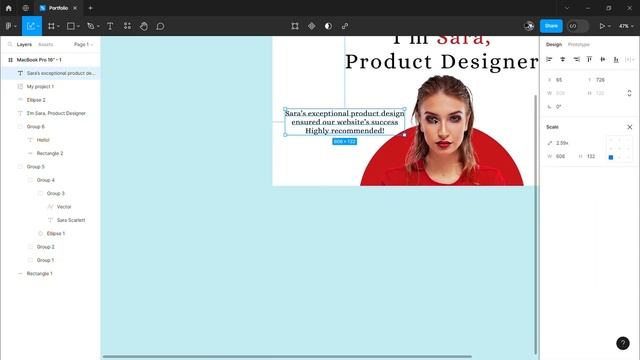This screenshot has height=360, width=640.
Task: Click the Align horizontal centers icon
Action: [563, 60]
